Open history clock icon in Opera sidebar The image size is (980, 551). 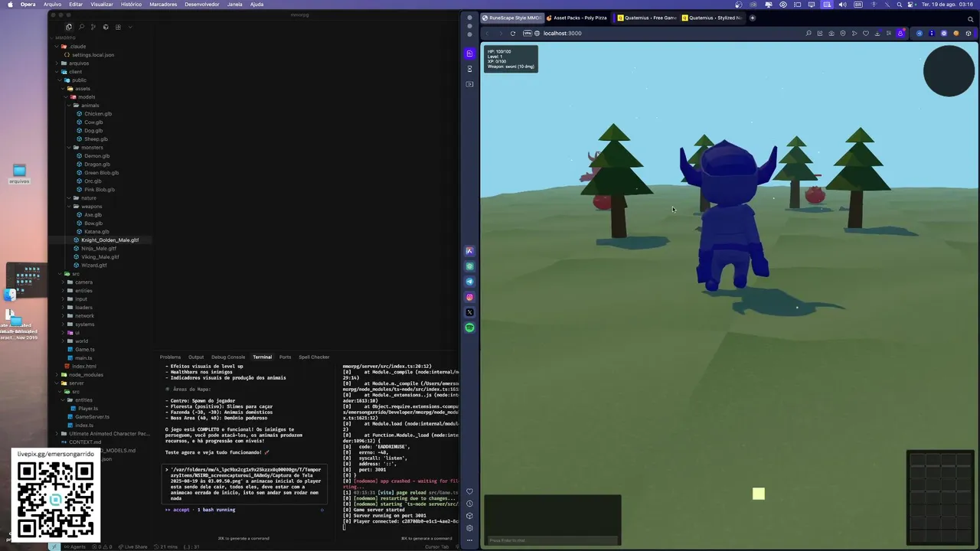pyautogui.click(x=469, y=504)
